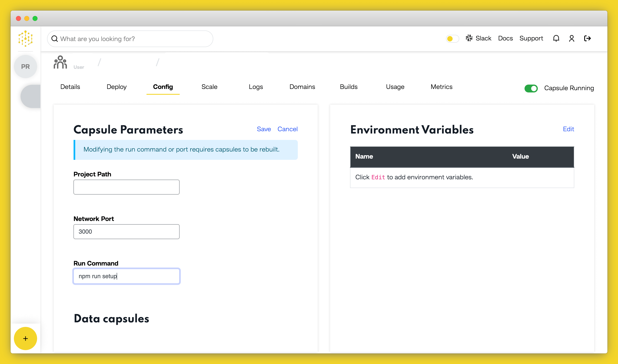618x364 pixels.
Task: Save the Capsule Parameters changes
Action: (264, 129)
